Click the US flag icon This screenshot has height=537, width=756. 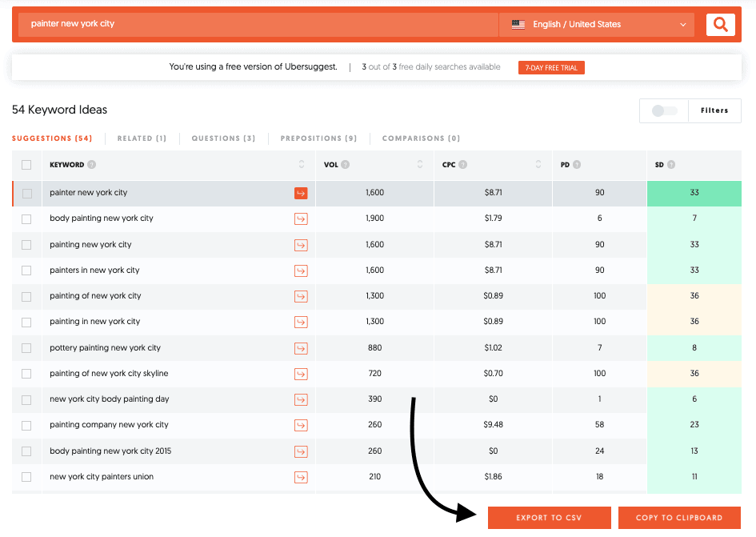pos(518,24)
